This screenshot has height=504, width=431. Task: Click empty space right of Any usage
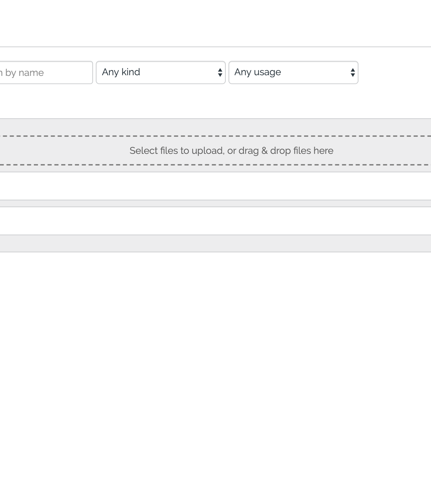[x=393, y=72]
